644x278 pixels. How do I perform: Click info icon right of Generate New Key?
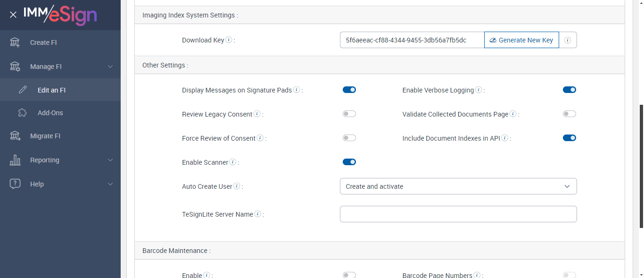tap(568, 40)
